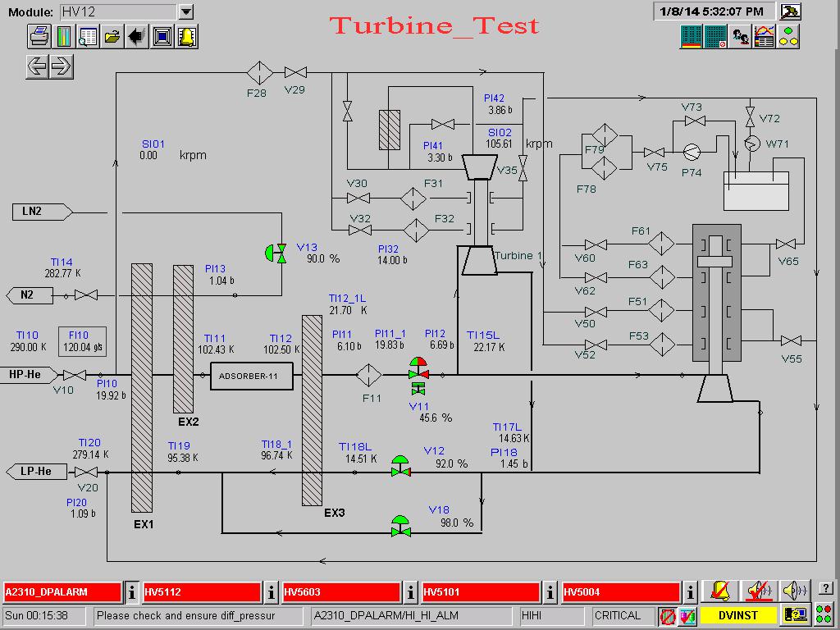
Task: Acknowledge alarms with the bottom bell icon
Action: (x=721, y=591)
